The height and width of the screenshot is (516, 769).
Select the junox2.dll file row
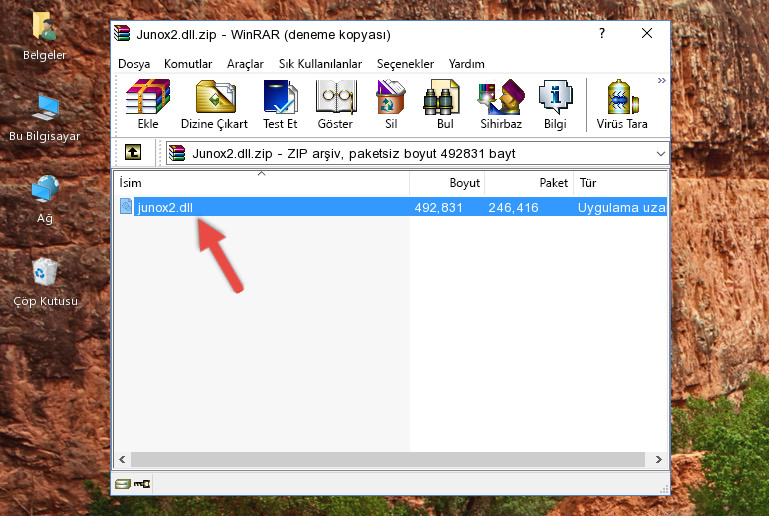click(393, 207)
